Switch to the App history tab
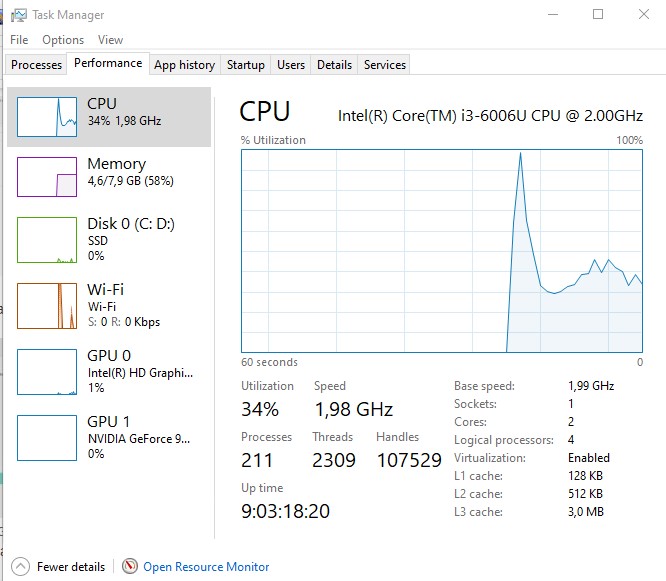The image size is (666, 581). coord(184,65)
